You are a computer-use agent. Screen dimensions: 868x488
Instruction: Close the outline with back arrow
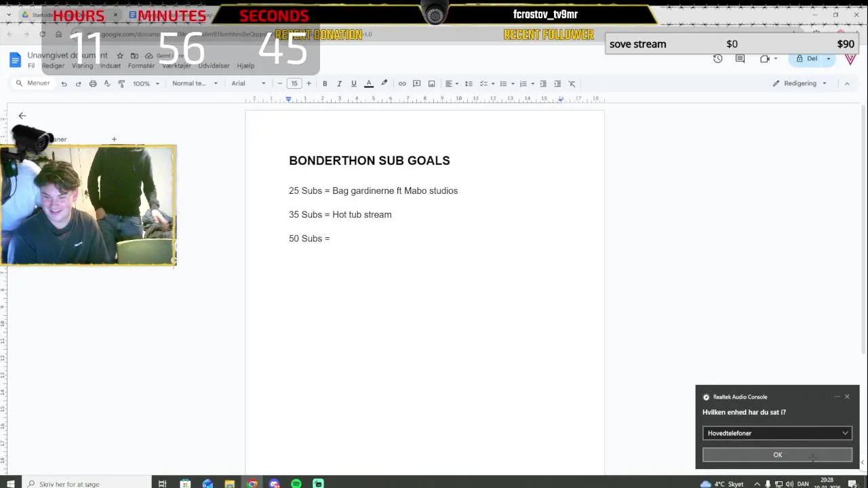(x=22, y=116)
